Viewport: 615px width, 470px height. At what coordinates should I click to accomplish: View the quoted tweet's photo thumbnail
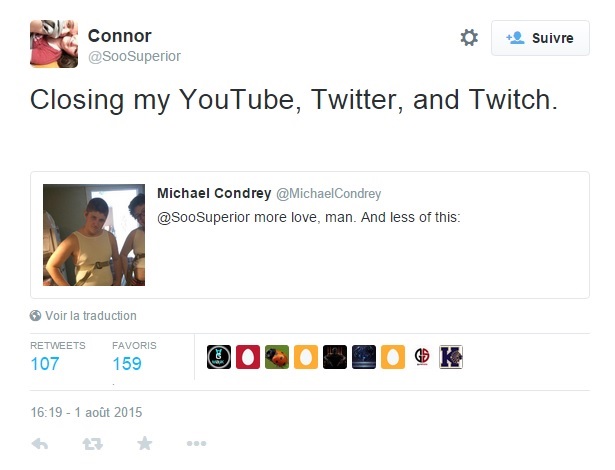click(94, 235)
